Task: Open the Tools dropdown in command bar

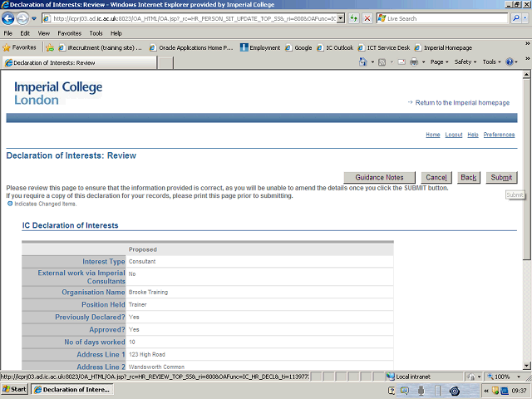Action: (x=490, y=62)
